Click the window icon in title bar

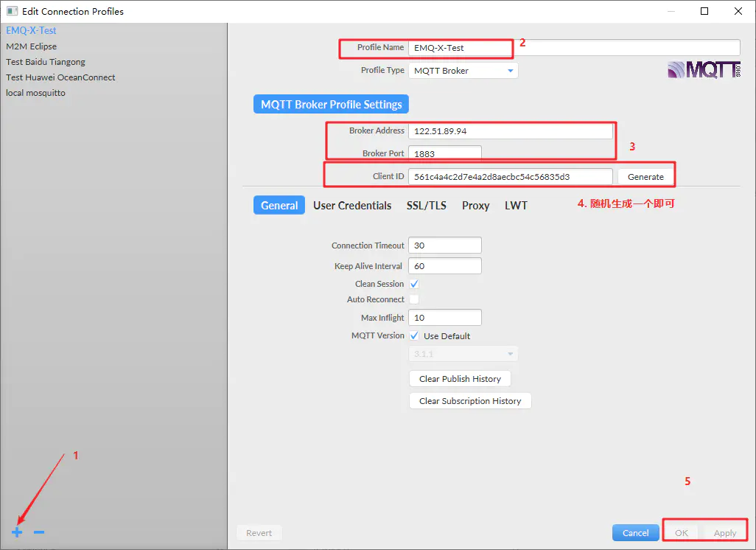12,11
